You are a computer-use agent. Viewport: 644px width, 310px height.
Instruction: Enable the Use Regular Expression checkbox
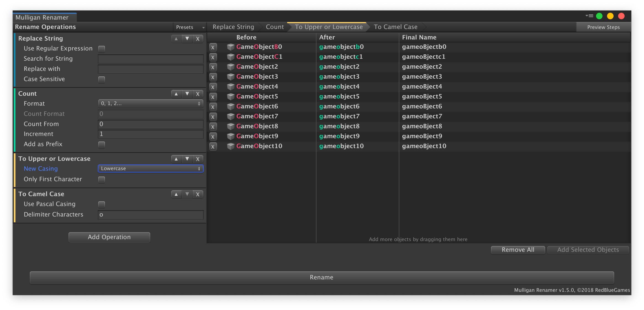(x=101, y=49)
